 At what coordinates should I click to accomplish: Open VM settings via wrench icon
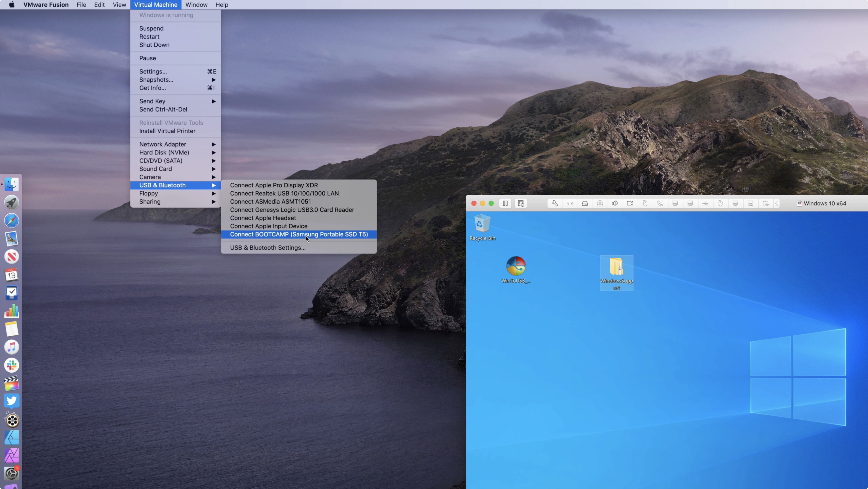555,203
